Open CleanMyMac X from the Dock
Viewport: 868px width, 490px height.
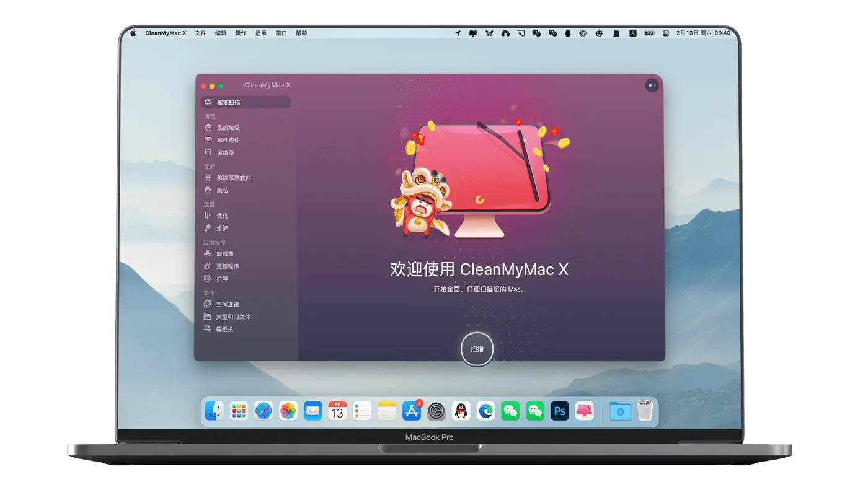click(x=585, y=410)
